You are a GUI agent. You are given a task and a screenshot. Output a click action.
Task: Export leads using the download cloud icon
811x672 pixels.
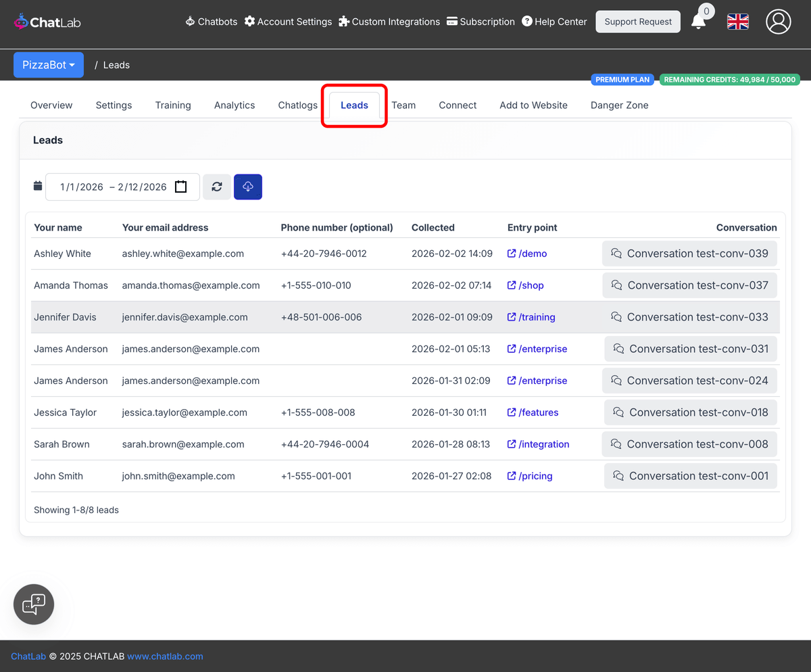248,187
